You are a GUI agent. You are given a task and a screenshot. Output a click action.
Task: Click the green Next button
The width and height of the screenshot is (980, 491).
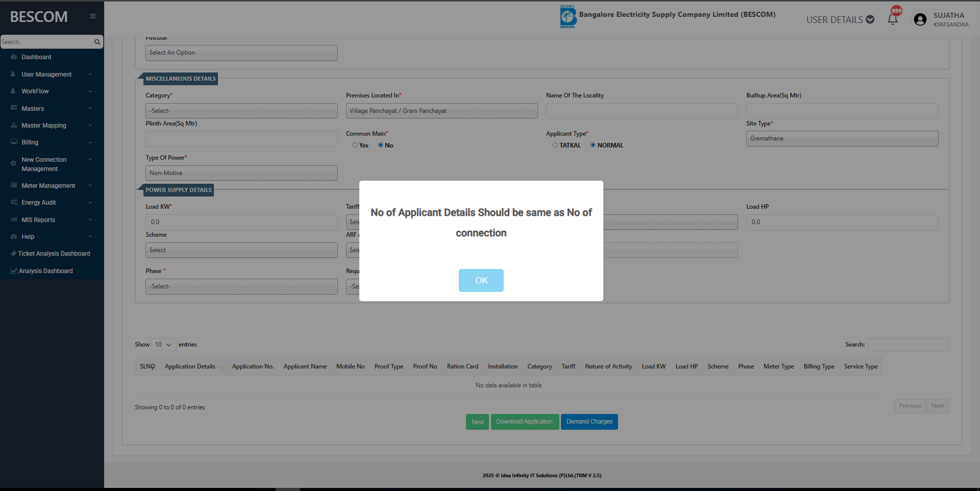tap(477, 422)
